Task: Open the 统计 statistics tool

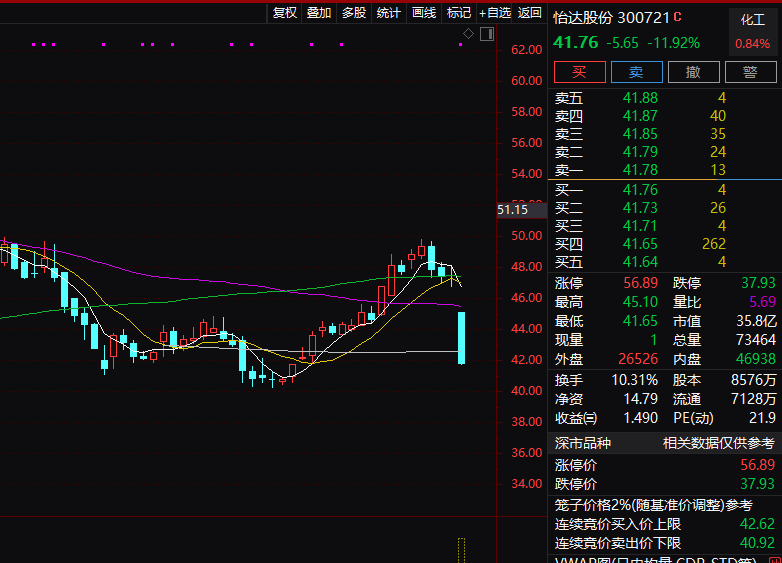Action: tap(389, 13)
